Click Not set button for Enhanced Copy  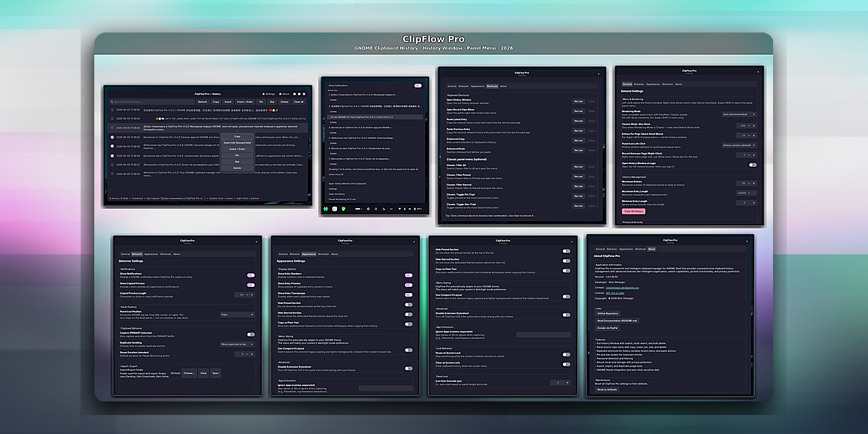[578, 140]
